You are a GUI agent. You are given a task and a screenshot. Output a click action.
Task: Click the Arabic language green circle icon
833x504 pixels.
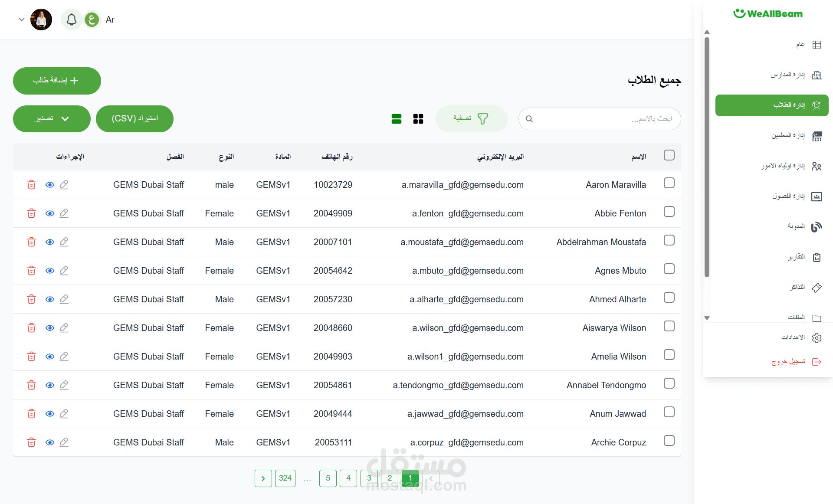point(92,20)
